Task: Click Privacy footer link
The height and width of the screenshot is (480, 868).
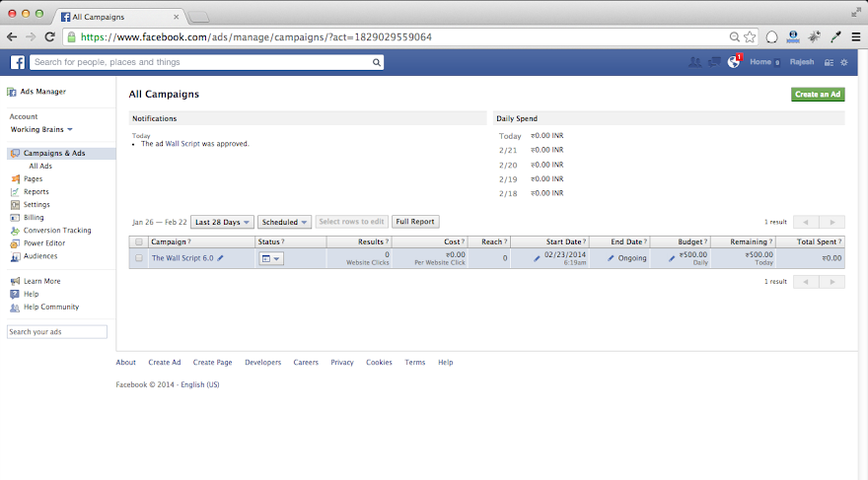Action: (342, 363)
